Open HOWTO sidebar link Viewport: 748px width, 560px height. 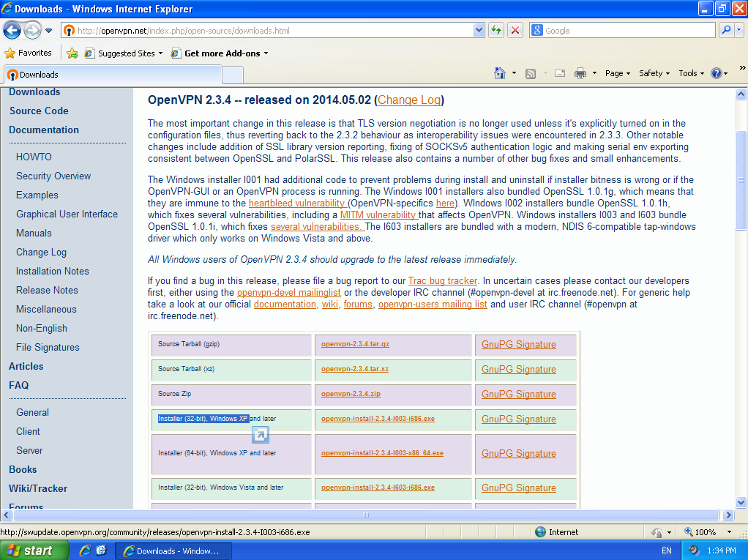(34, 157)
